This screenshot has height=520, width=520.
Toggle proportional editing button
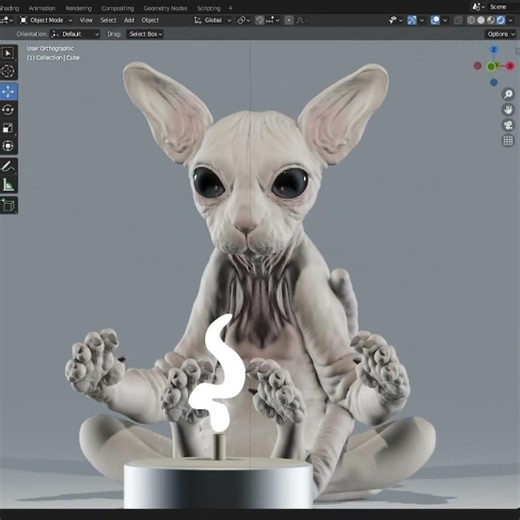pos(289,20)
